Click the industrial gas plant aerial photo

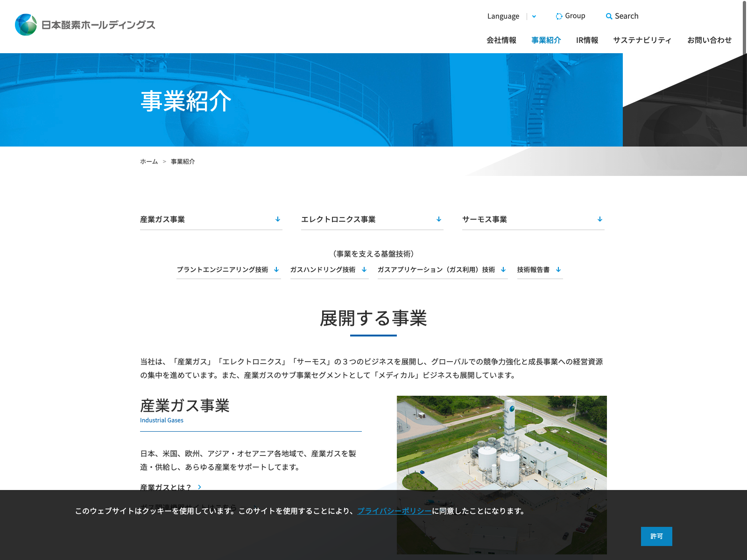coord(501,442)
